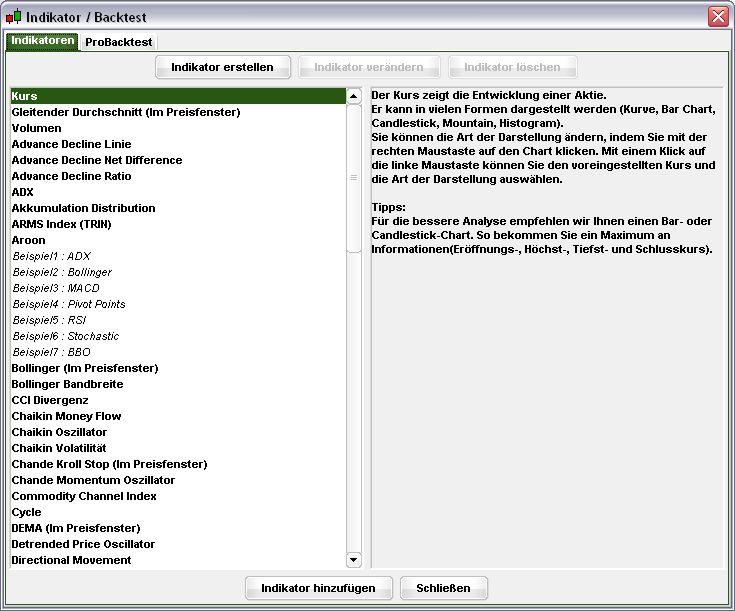Image resolution: width=735 pixels, height=611 pixels.
Task: Click the list scrollbar up arrow
Action: pos(353,96)
